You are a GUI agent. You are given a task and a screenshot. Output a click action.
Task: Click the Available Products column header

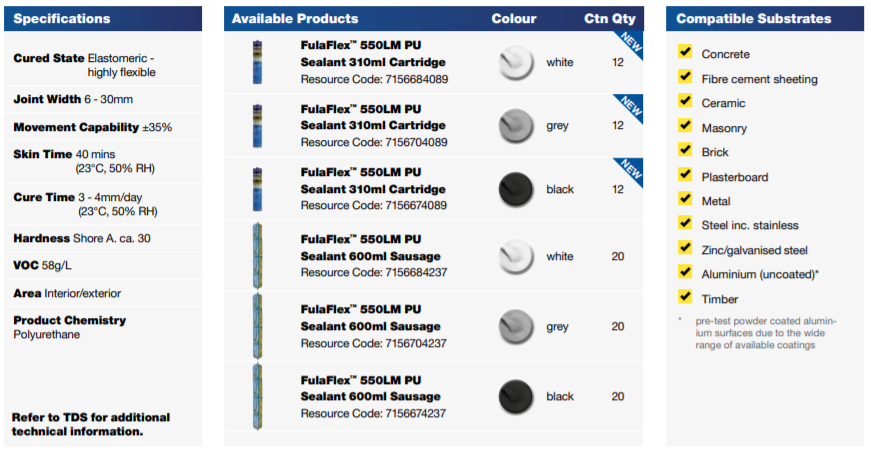pyautogui.click(x=295, y=18)
